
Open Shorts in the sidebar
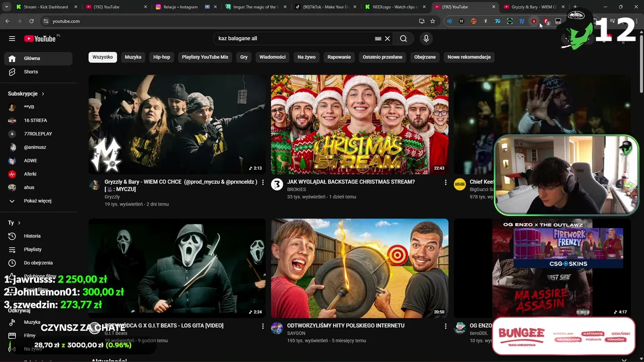(x=38, y=72)
